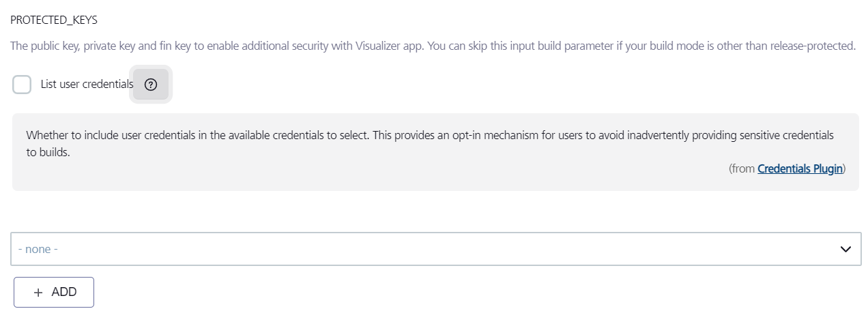
Task: Click the PROTECTED_KEYS parameter heading
Action: pos(54,20)
